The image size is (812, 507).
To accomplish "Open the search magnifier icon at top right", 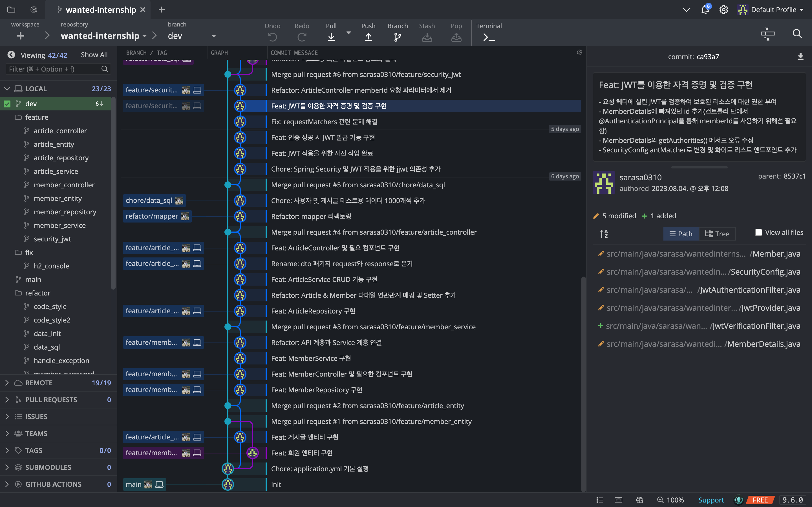I will [797, 34].
